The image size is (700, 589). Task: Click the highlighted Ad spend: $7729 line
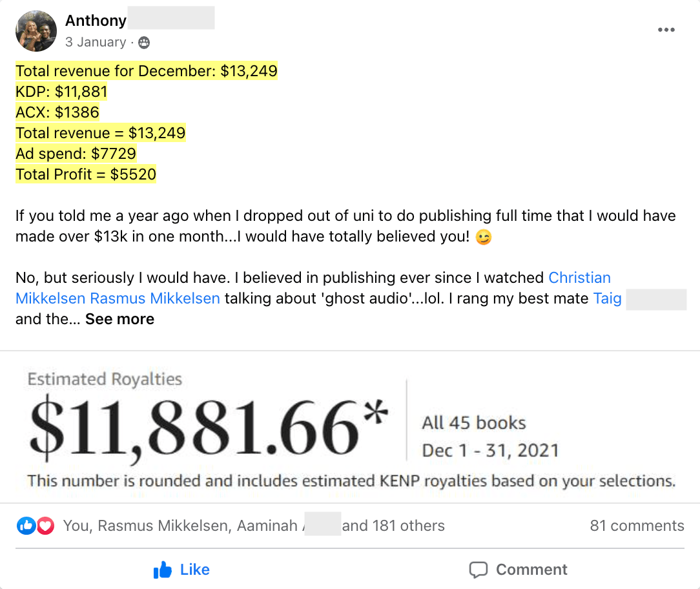pyautogui.click(x=76, y=154)
